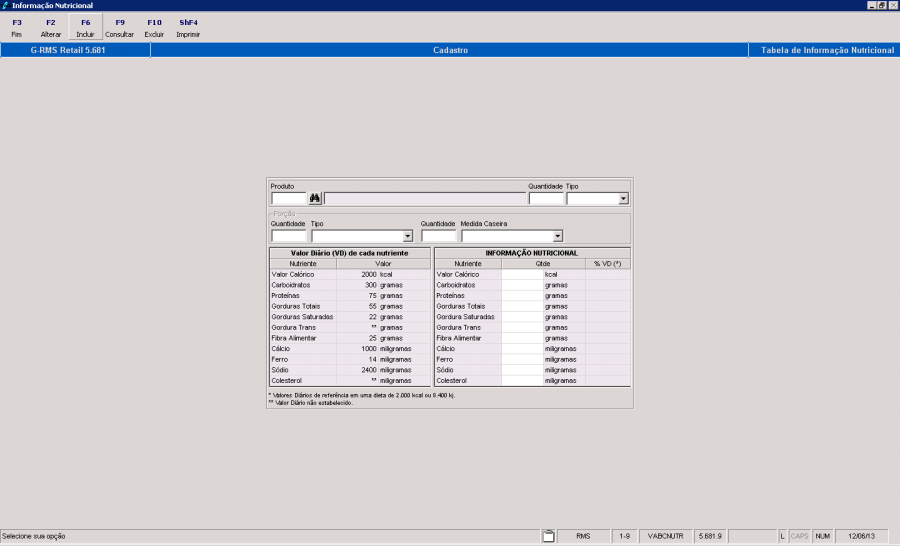
Task: Click the clipboard icon in status bar
Action: [549, 536]
